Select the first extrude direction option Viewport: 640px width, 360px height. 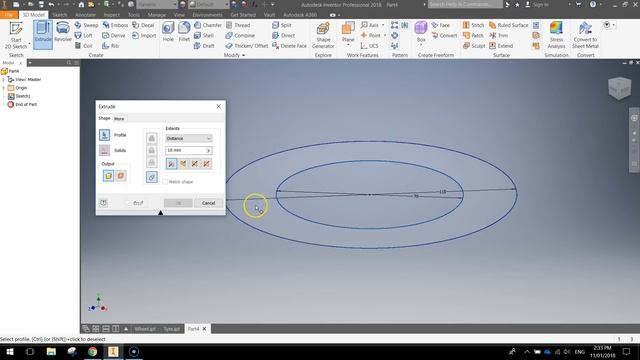172,164
